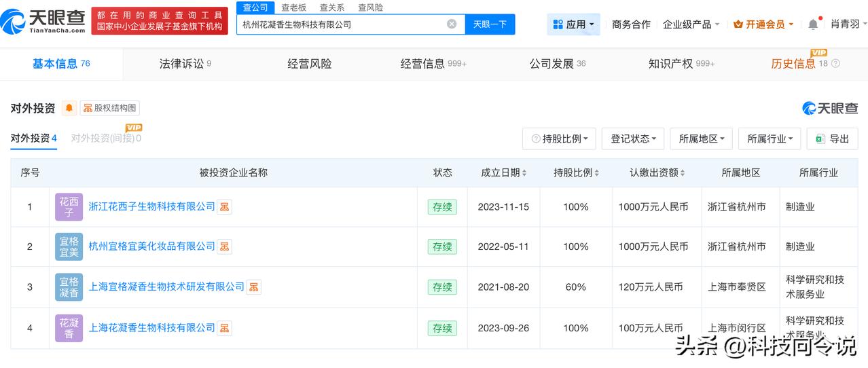This screenshot has width=868, height=368.
Task: Select the 基本信息 tab
Action: 61,64
